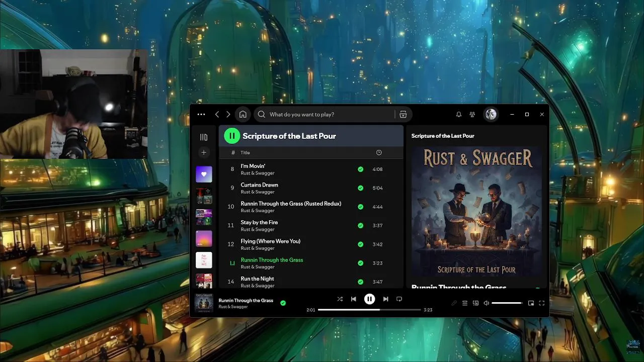This screenshot has height=362, width=644.
Task: Open Friend Activity icon
Action: click(x=472, y=114)
